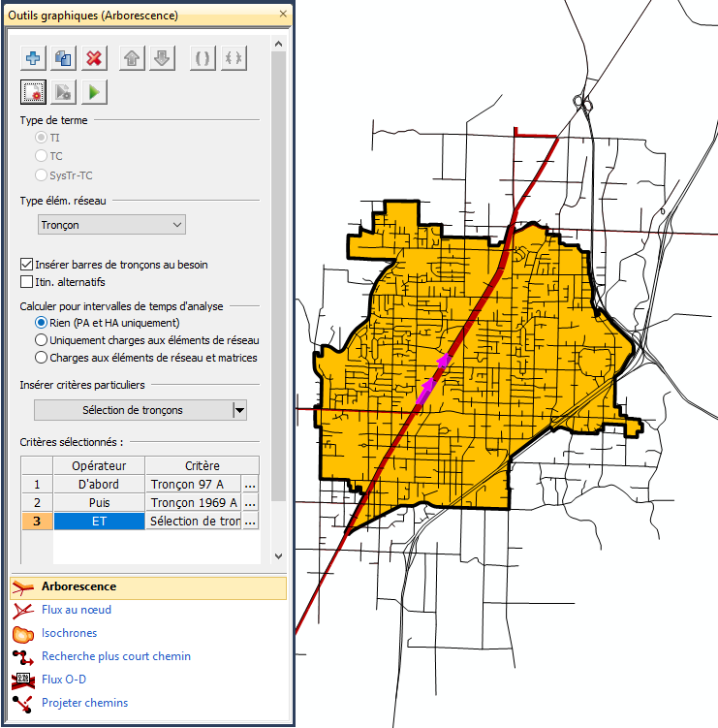Switch to the Isochrones tool
718x728 pixels.
(68, 633)
